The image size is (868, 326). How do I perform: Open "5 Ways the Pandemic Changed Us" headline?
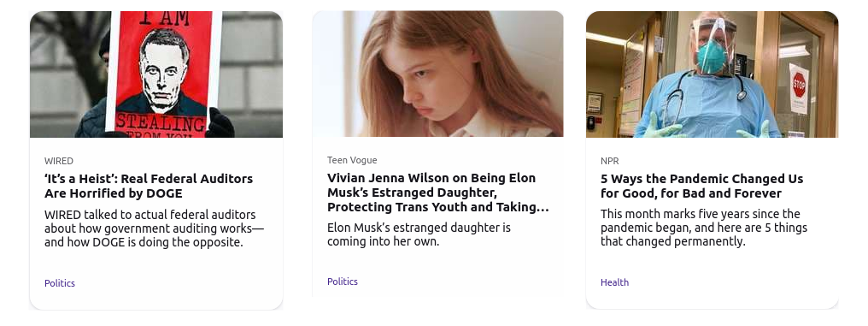click(x=702, y=186)
